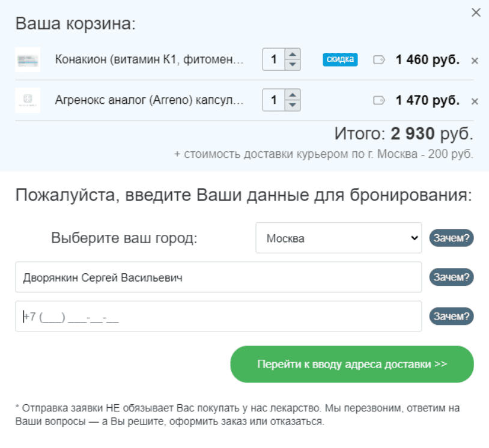This screenshot has width=489, height=448.
Task: Click the price tag icon beside 1 460 руб.
Action: (x=378, y=59)
